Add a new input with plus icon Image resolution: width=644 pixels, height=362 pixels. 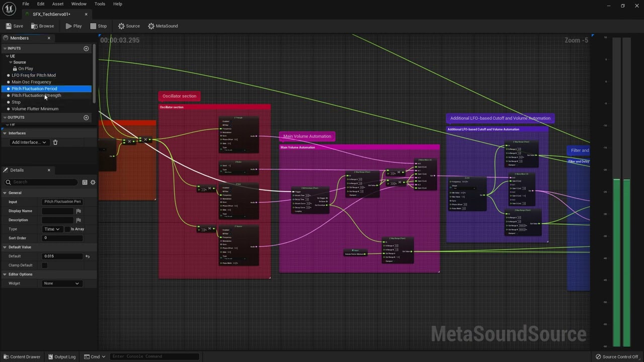pyautogui.click(x=86, y=48)
